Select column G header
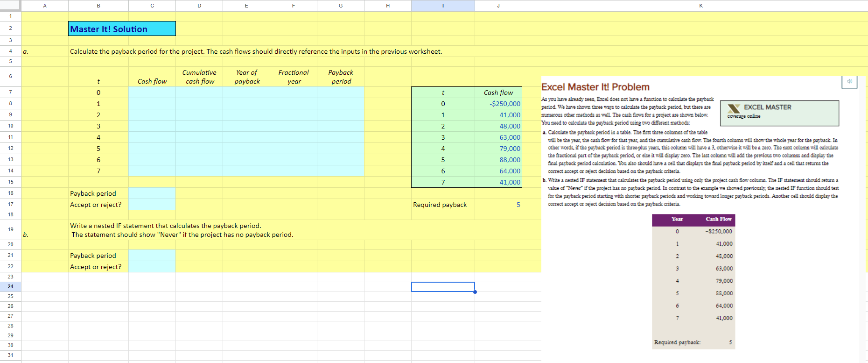 point(341,6)
